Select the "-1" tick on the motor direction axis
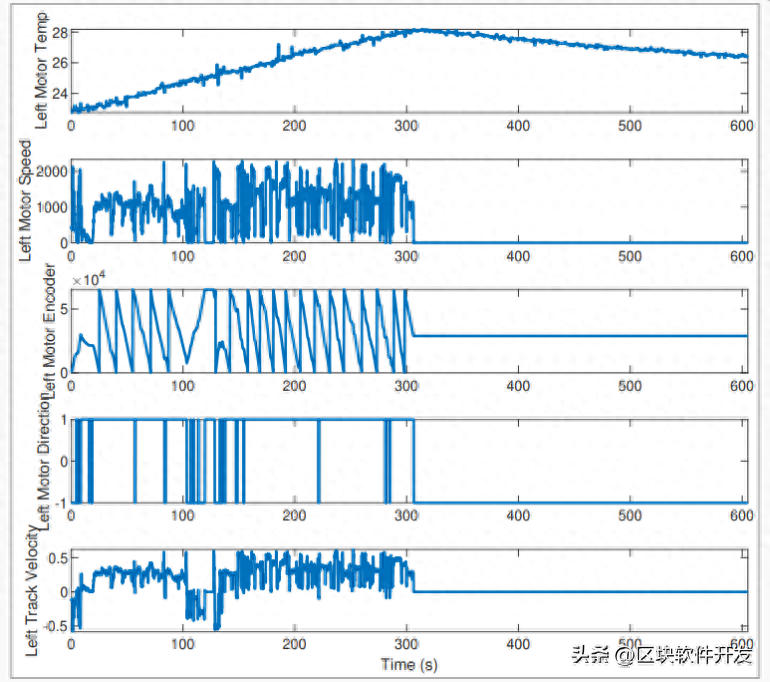The image size is (770, 682). (60, 502)
